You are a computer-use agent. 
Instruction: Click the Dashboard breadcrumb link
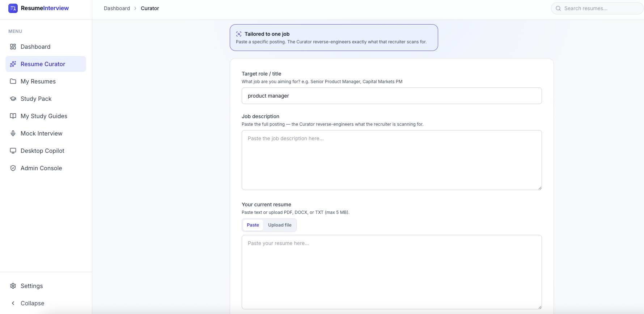pyautogui.click(x=117, y=8)
